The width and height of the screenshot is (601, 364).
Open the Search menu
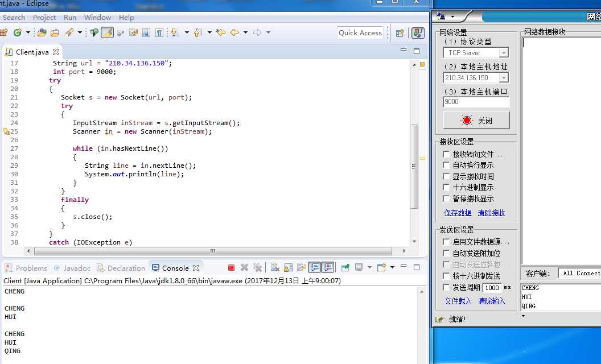[14, 18]
